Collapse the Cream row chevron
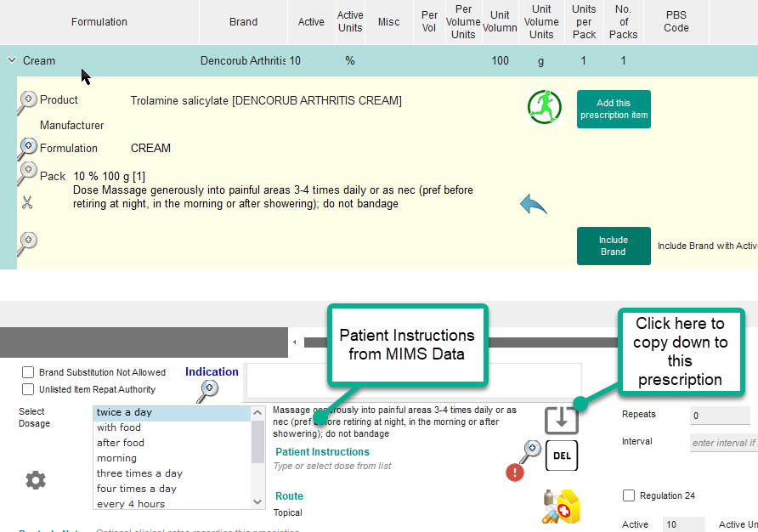The image size is (758, 532). coord(12,60)
